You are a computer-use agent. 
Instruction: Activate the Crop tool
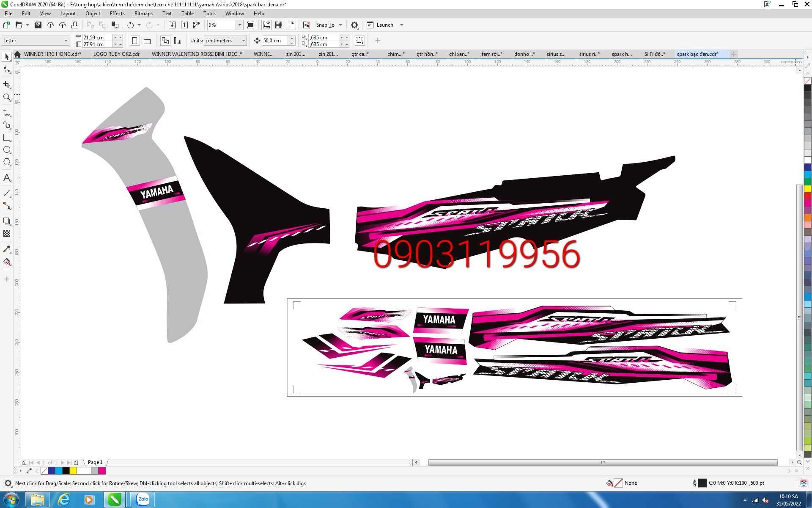click(7, 85)
